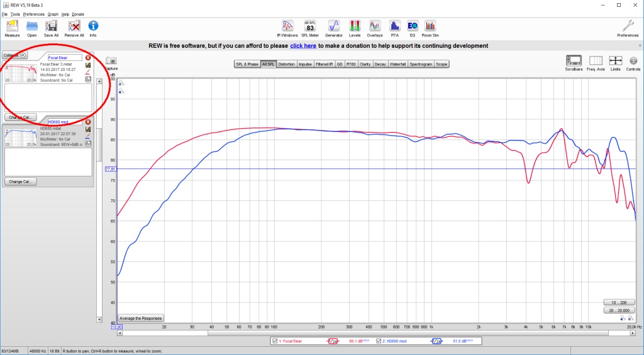Image resolution: width=644 pixels, height=355 pixels.
Task: Click the Graph Limits icon
Action: [615, 62]
